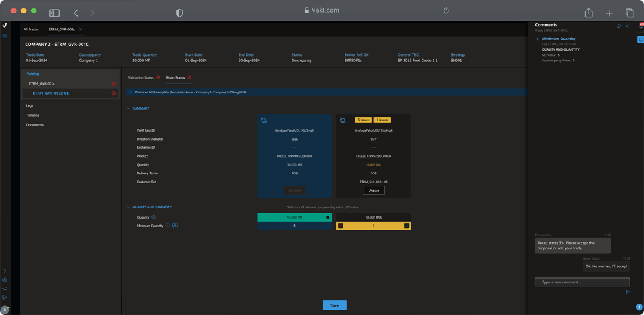Click the Unpair button
The image size is (644, 315).
pos(373,191)
